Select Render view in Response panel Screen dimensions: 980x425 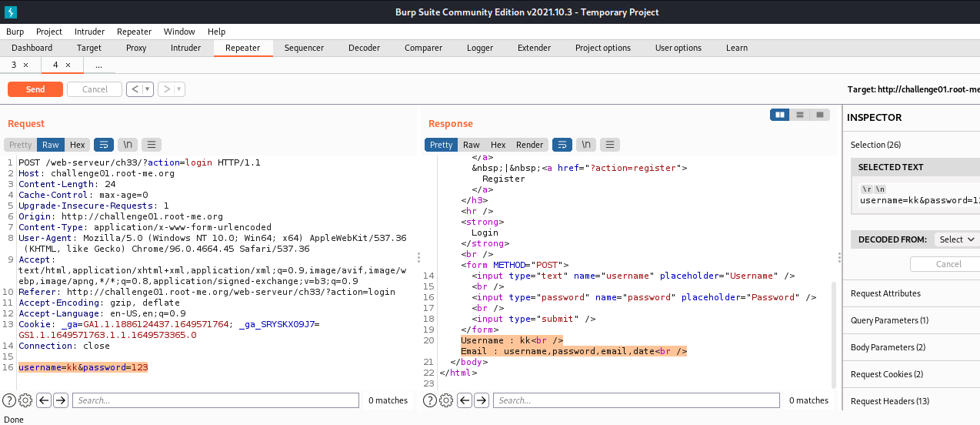(x=529, y=145)
